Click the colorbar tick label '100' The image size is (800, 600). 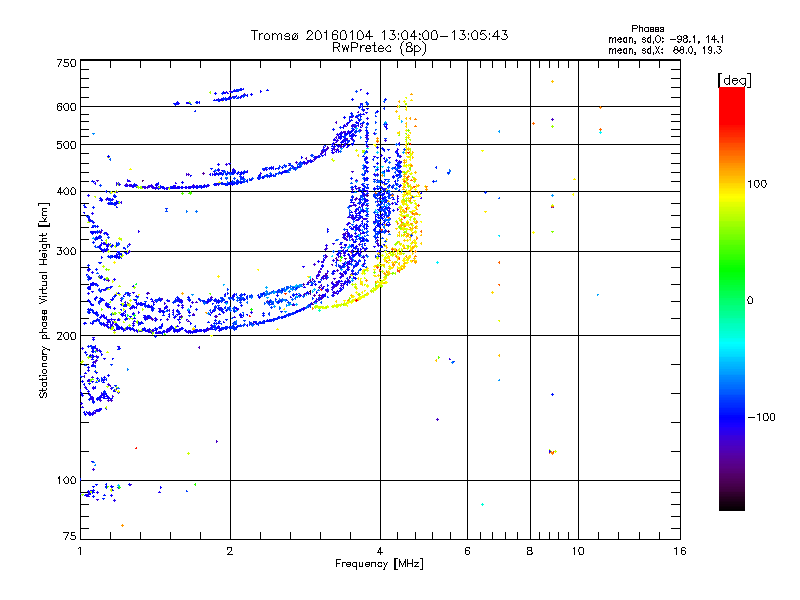[x=757, y=184]
